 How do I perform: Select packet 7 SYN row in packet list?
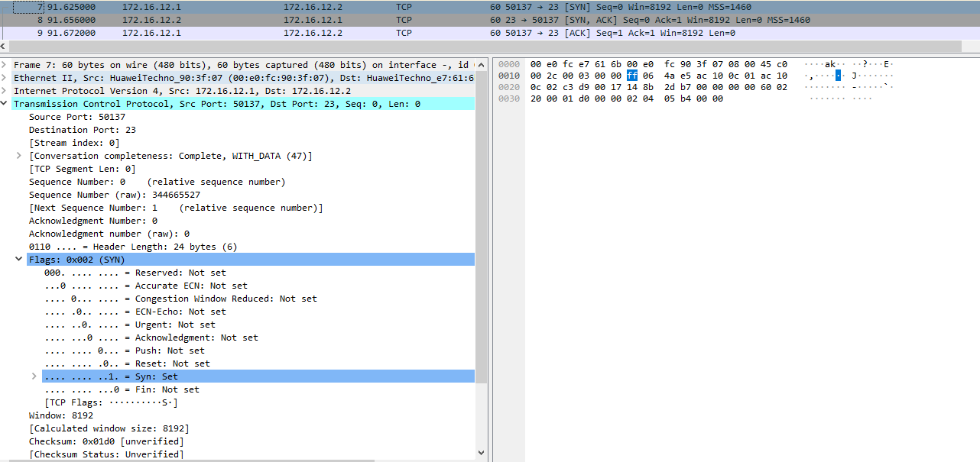coord(489,7)
